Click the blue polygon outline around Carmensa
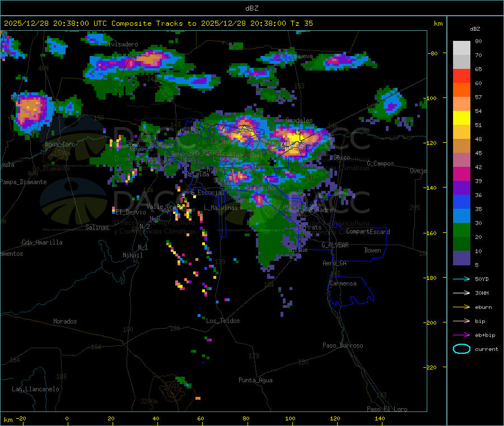The height and width of the screenshot is (426, 504). [x=351, y=291]
